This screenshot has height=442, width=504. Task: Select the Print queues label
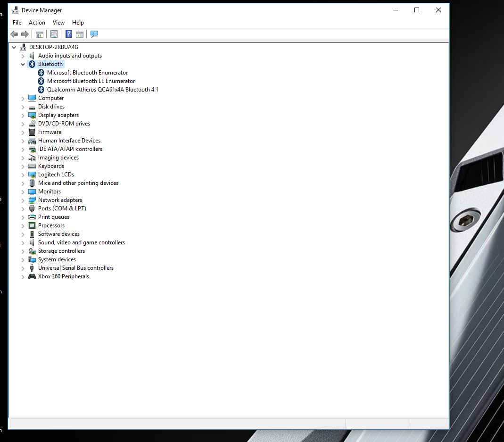(54, 217)
